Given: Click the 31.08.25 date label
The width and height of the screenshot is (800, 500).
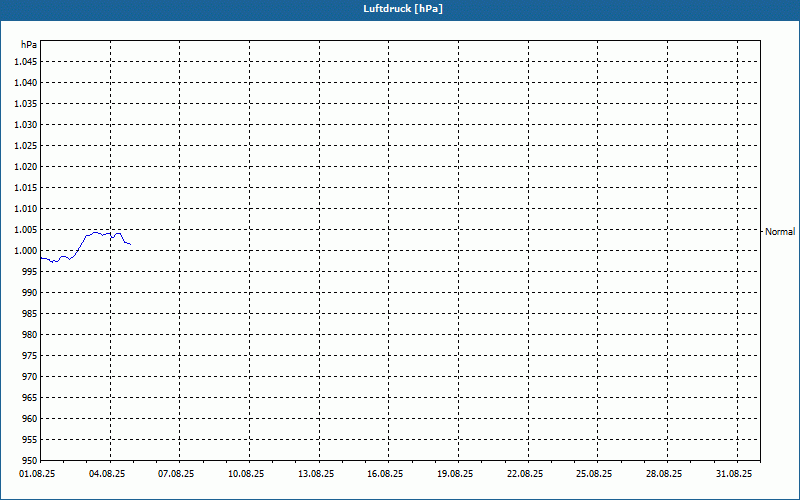Looking at the screenshot, I should (734, 474).
